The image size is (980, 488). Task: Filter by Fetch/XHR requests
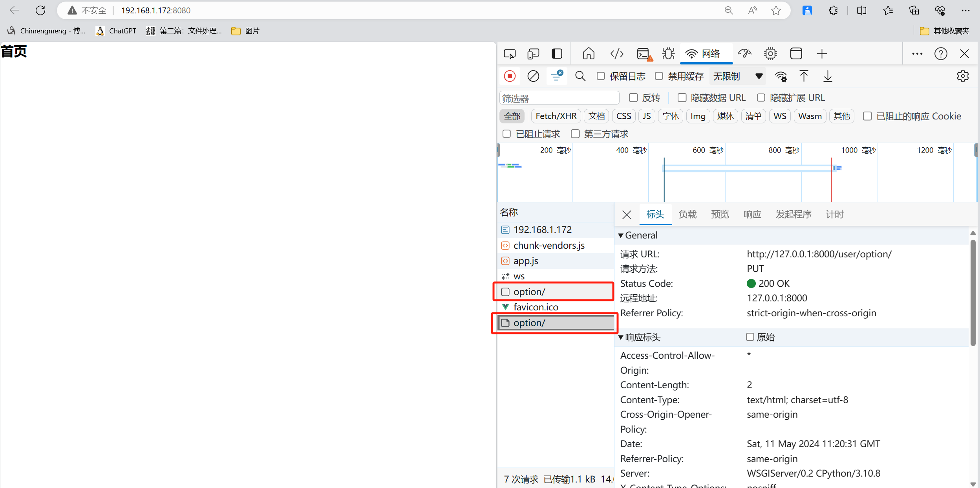click(556, 116)
